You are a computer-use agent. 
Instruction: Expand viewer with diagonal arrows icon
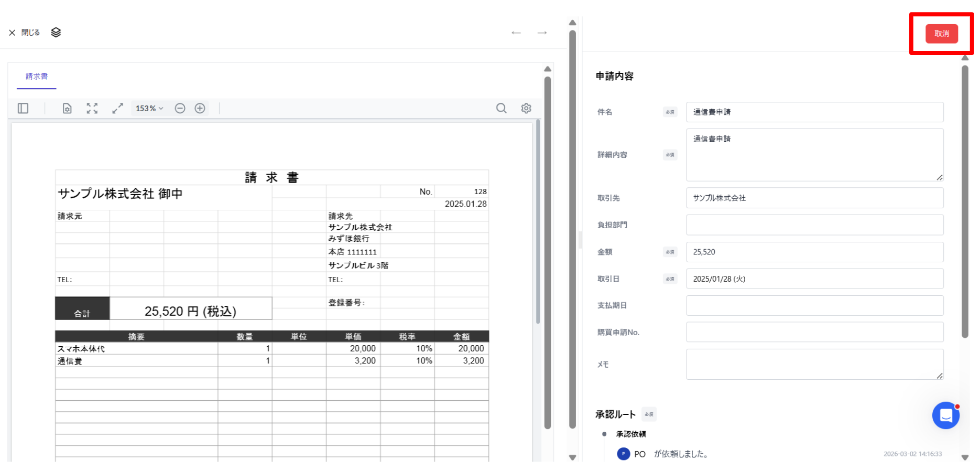(117, 108)
